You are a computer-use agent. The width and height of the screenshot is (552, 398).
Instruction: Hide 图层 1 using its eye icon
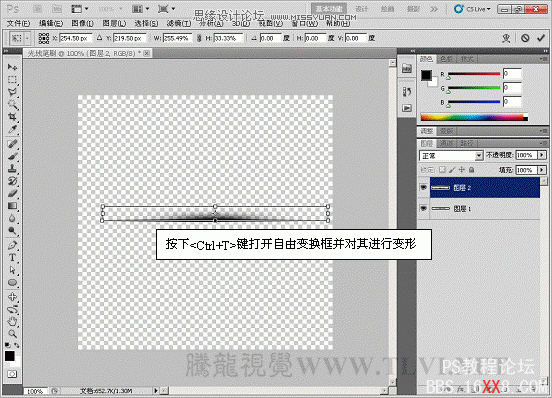(x=424, y=209)
